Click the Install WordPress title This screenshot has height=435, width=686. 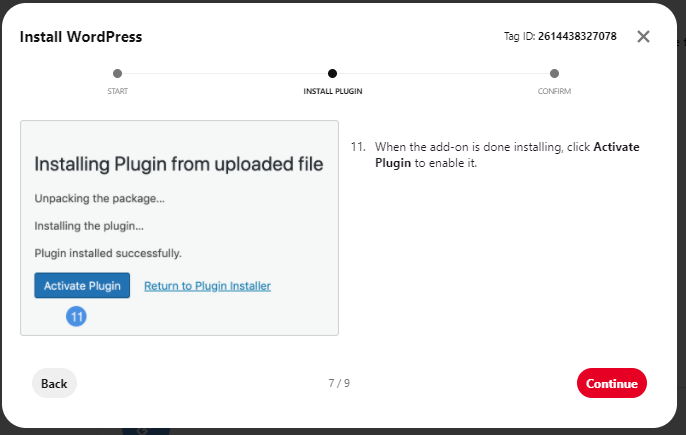tap(81, 37)
